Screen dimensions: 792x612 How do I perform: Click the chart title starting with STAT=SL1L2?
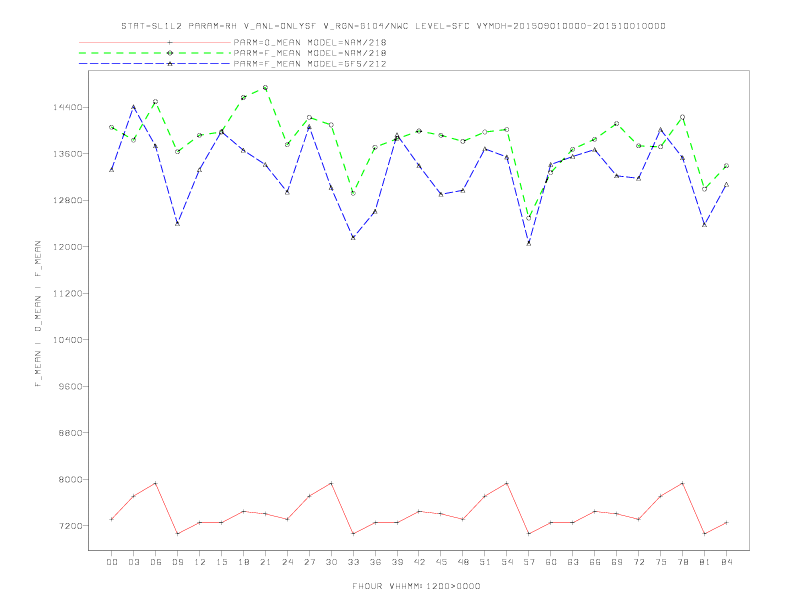click(x=393, y=26)
